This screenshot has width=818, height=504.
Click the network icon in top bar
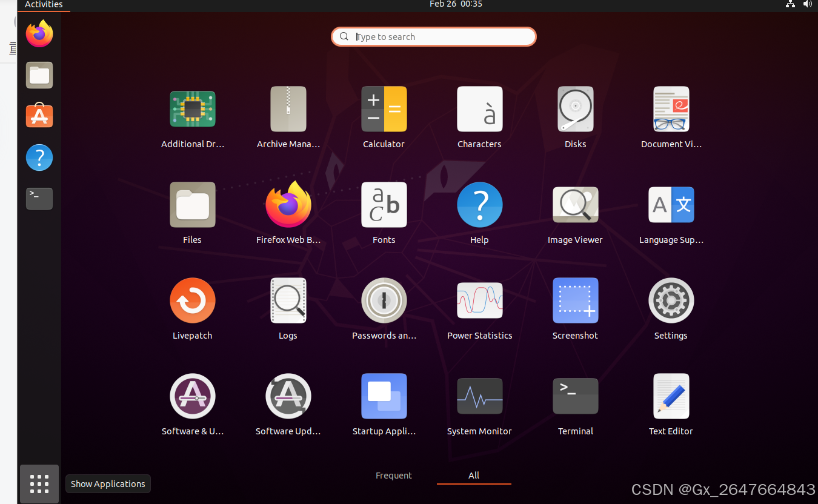pos(790,4)
